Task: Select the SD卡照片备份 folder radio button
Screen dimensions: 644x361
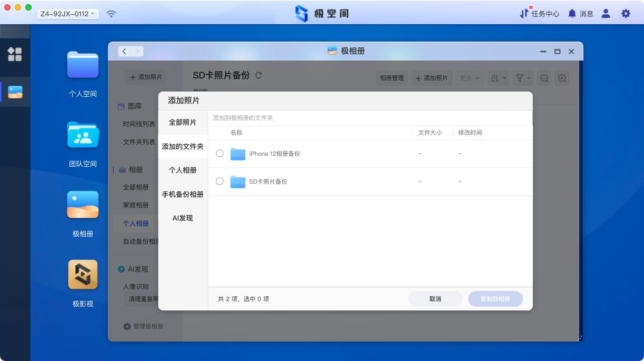Action: [220, 182]
